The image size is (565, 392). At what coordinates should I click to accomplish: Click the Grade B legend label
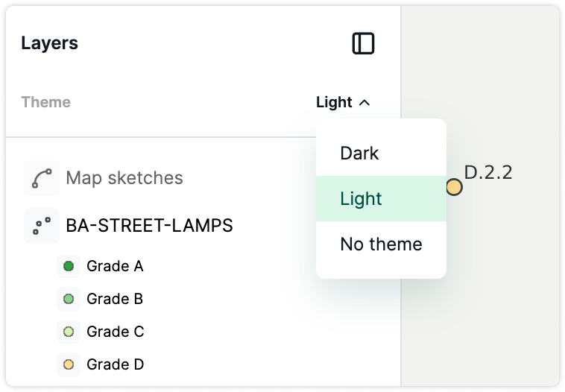[x=115, y=299]
